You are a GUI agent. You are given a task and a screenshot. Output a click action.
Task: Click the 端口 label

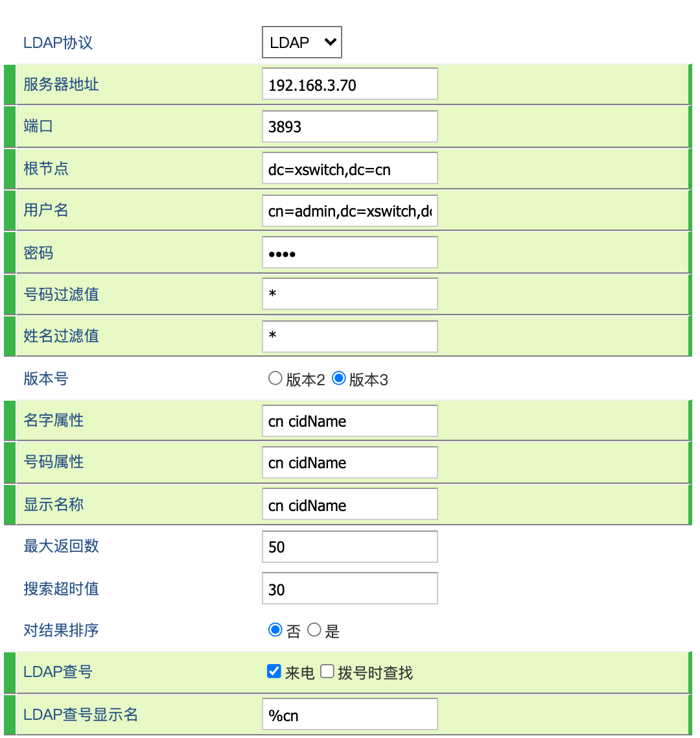point(38,126)
